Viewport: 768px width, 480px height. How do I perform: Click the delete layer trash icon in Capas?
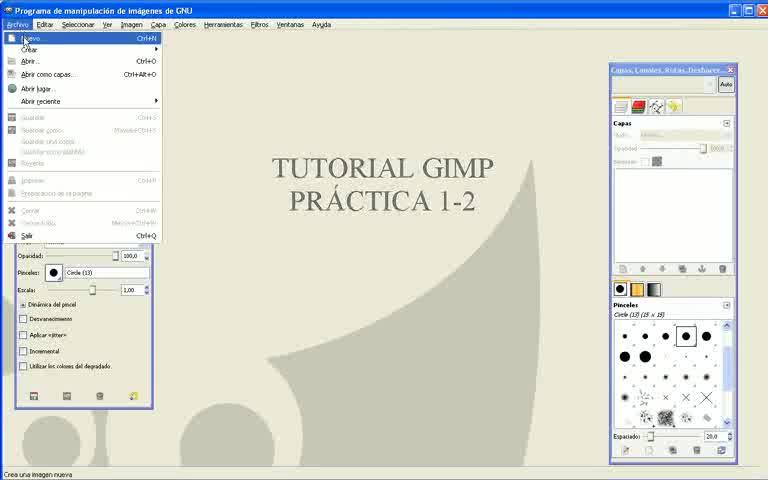click(722, 269)
